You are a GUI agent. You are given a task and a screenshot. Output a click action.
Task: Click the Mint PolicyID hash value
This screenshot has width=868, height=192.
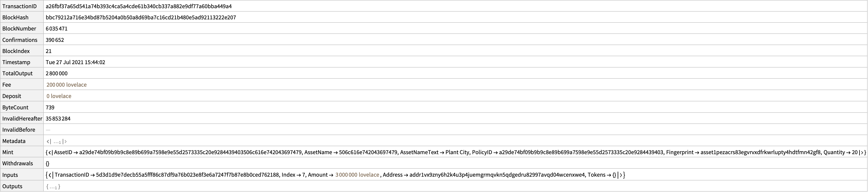pos(581,152)
